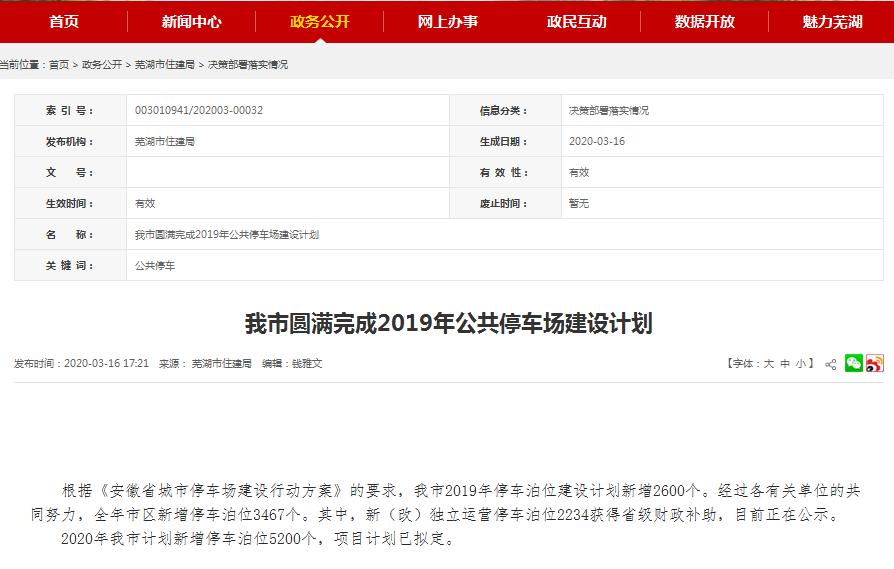This screenshot has width=894, height=569.
Task: Select the 政务公开 navigation tab
Action: (320, 22)
